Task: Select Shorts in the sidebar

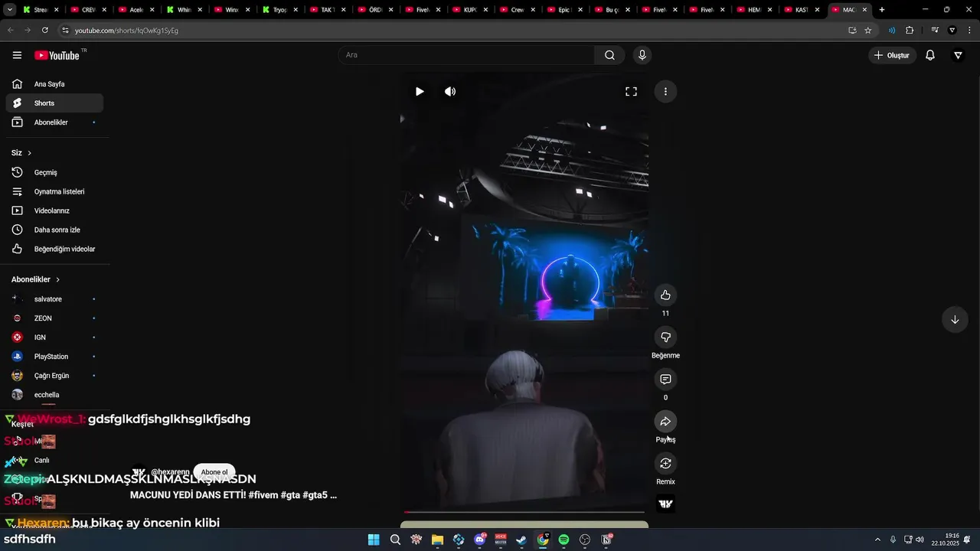Action: pyautogui.click(x=54, y=103)
